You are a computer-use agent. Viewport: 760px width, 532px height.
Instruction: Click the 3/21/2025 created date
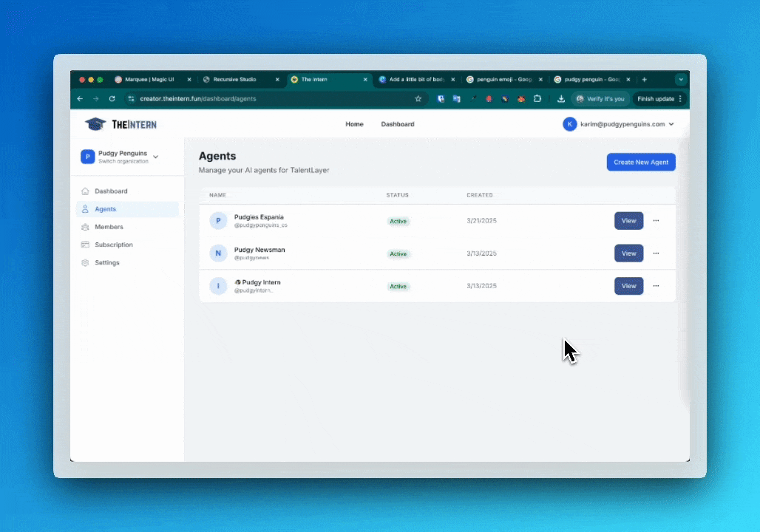[x=481, y=220]
